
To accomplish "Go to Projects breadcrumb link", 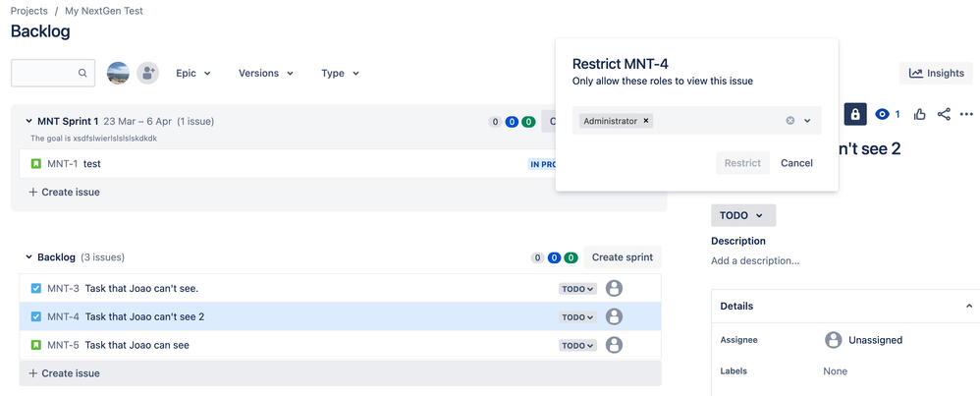I will [x=28, y=11].
